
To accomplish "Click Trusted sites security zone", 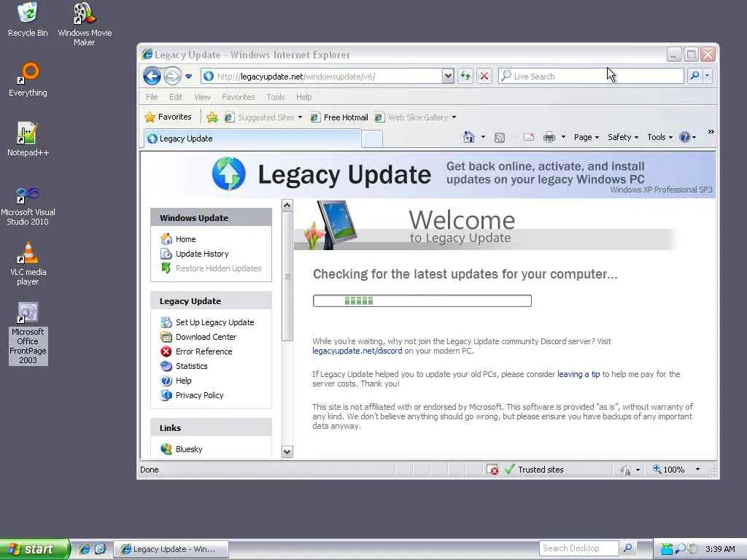I will pos(534,470).
